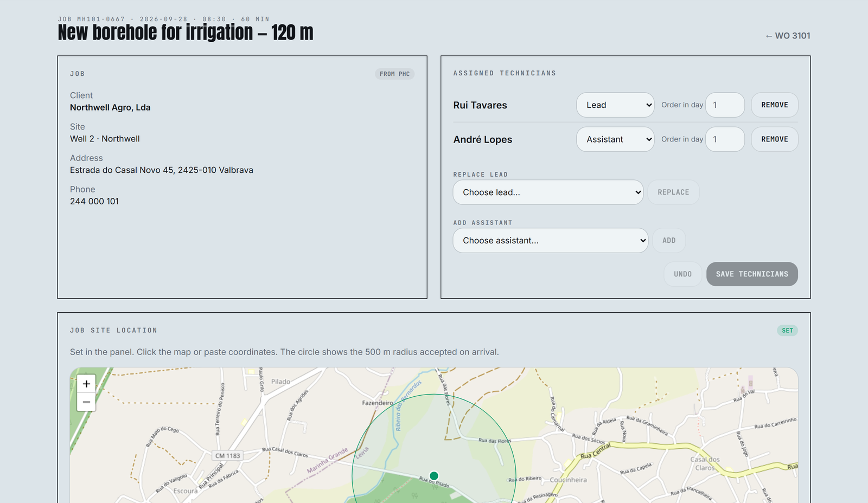This screenshot has width=868, height=503.
Task: Click the Replace lead button
Action: tap(673, 192)
